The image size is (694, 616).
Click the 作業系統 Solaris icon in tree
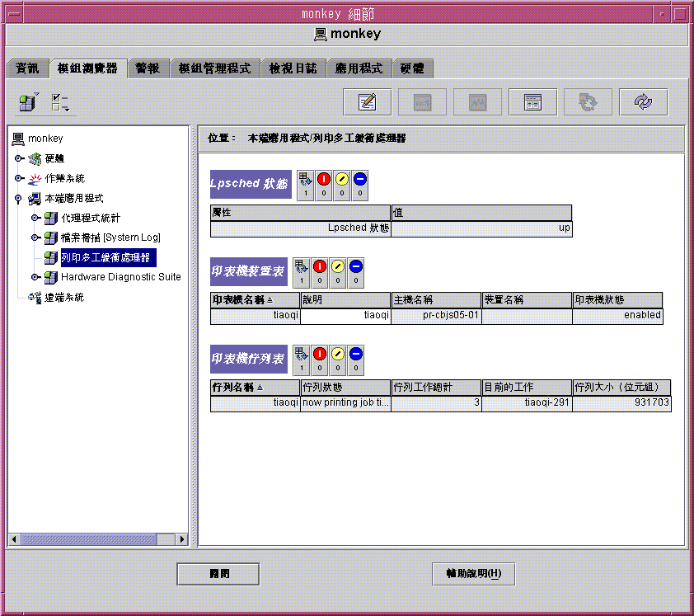pyautogui.click(x=35, y=178)
